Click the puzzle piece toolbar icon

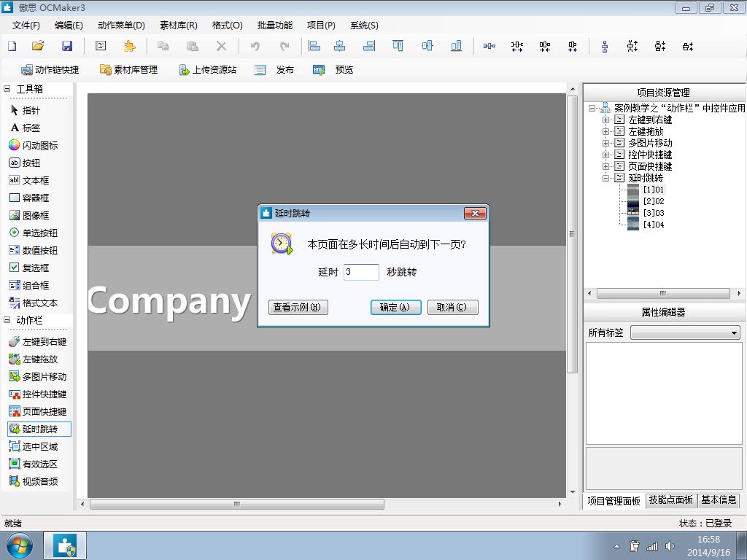point(129,46)
